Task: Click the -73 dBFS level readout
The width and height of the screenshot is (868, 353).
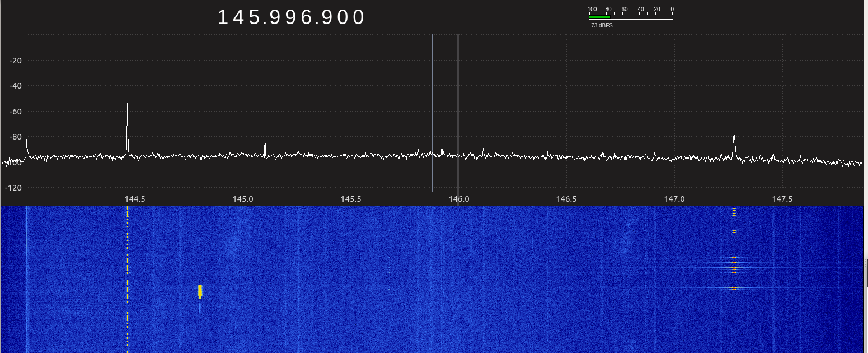Action: pyautogui.click(x=600, y=25)
